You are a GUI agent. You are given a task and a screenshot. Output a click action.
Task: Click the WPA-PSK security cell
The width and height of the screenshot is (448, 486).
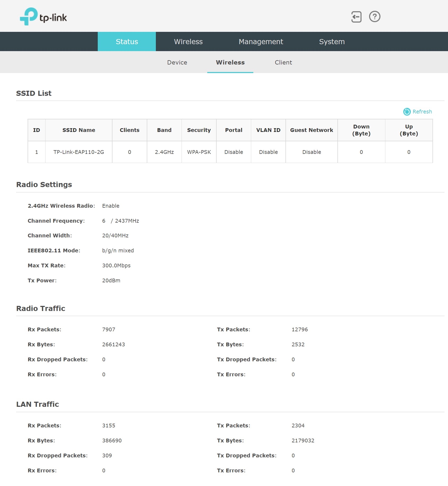click(x=199, y=152)
